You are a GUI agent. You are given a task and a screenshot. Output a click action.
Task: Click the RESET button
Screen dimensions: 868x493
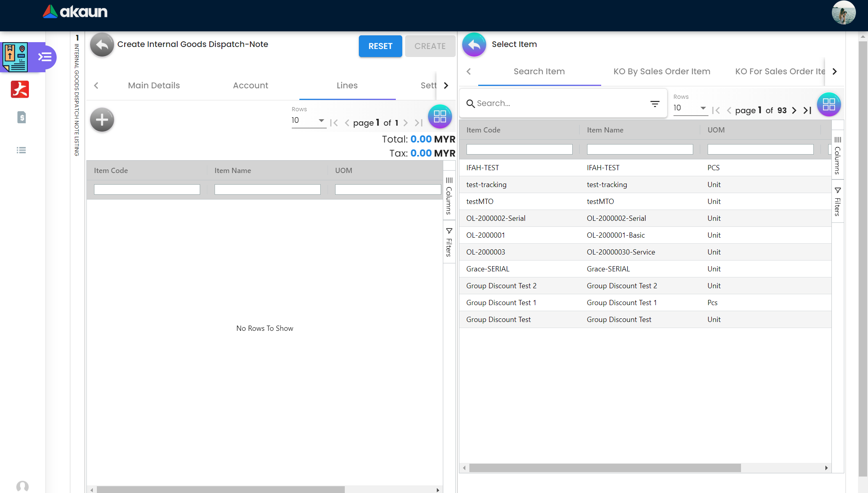(380, 46)
